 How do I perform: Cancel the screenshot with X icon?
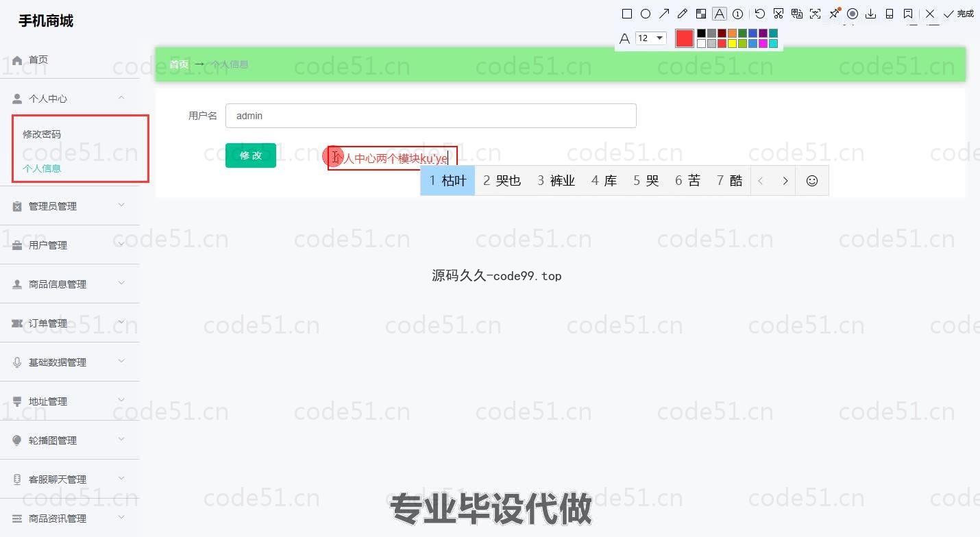pyautogui.click(x=930, y=14)
